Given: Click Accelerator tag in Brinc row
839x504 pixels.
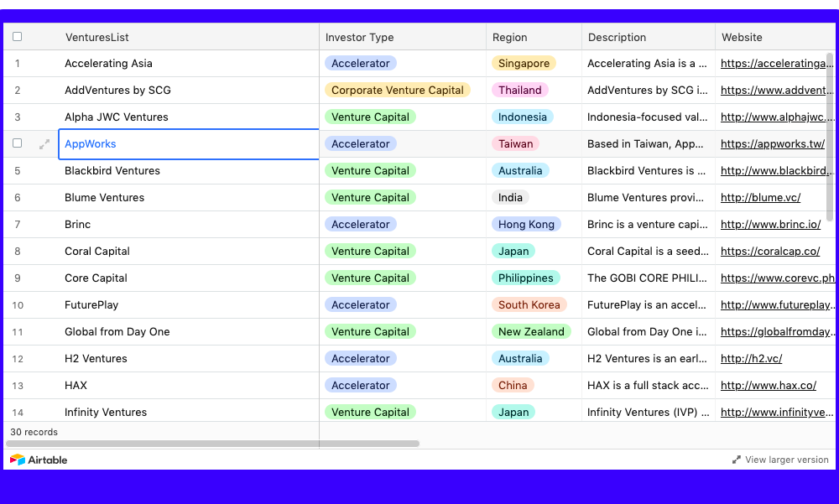Looking at the screenshot, I should click(x=361, y=224).
